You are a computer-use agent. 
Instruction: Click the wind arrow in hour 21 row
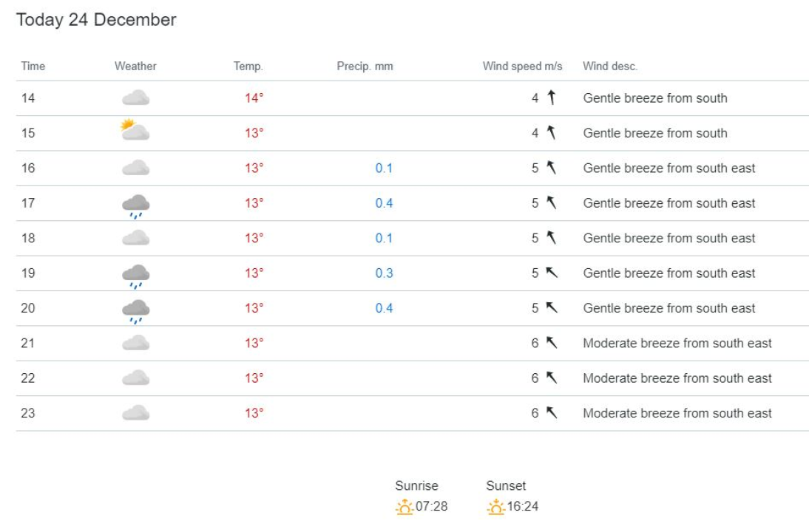click(x=551, y=343)
